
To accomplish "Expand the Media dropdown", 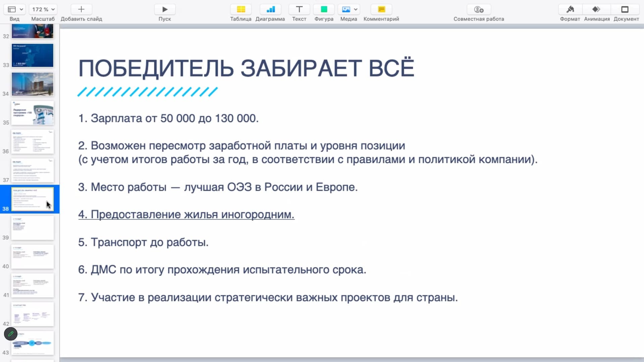I will [x=349, y=9].
